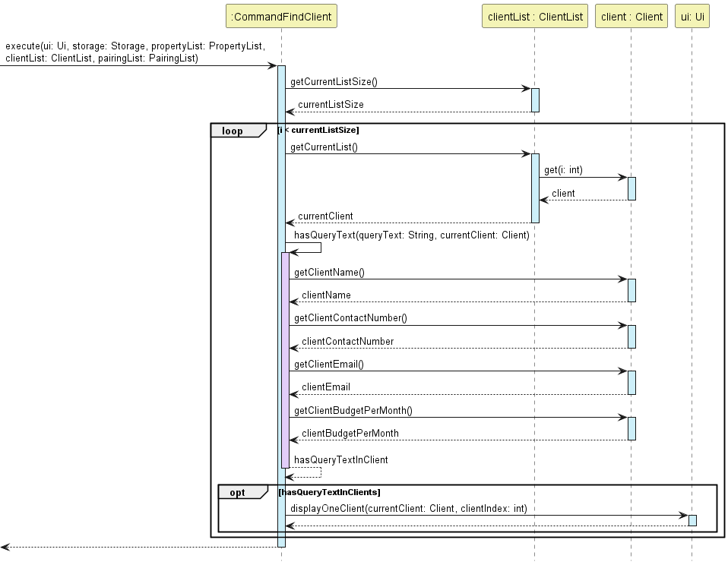Click the hasQueryText(queryText: String message label
728x565 pixels.
coord(412,235)
